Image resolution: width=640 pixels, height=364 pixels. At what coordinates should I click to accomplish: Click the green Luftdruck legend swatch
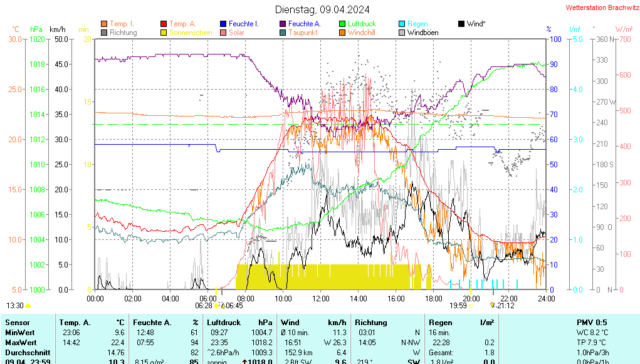pos(342,24)
